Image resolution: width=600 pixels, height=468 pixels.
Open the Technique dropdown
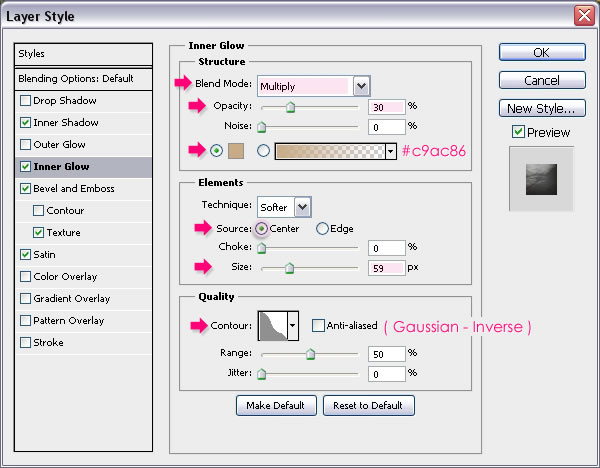click(302, 207)
